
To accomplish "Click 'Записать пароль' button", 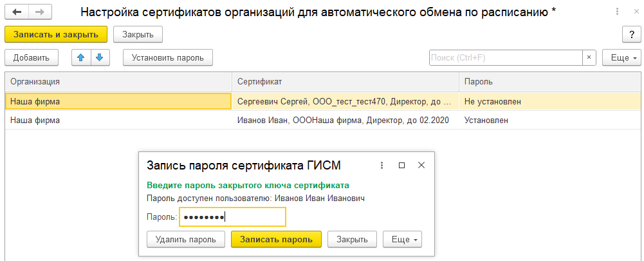I will pos(276,240).
